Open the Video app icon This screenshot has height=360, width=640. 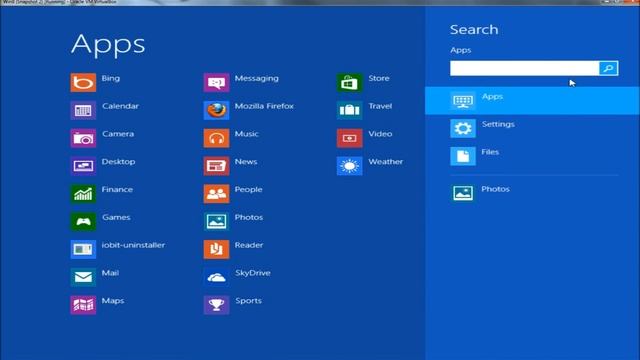349,138
